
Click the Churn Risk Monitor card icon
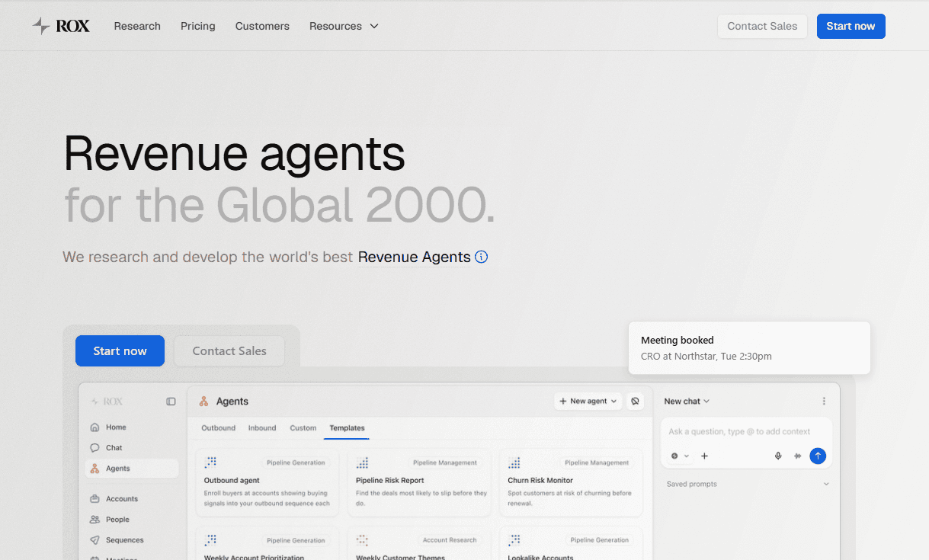pyautogui.click(x=514, y=462)
